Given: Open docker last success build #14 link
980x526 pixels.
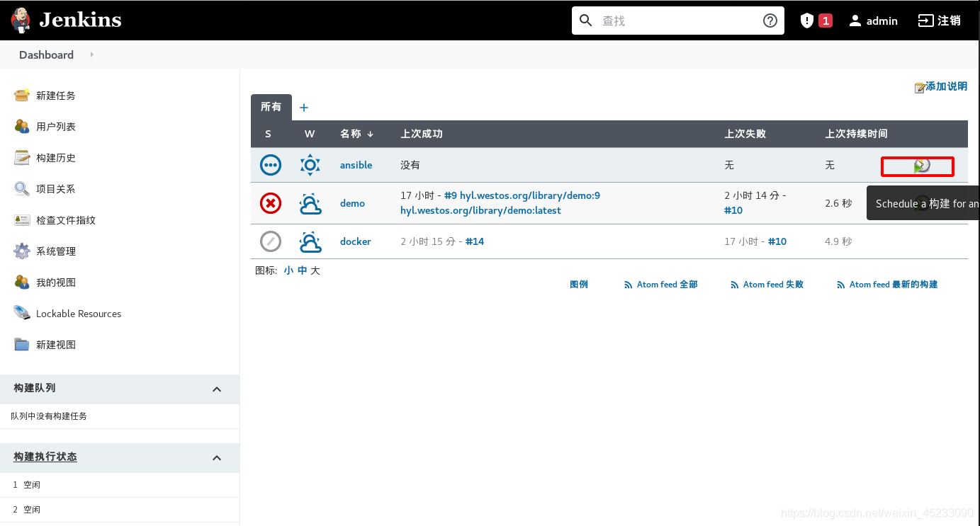Looking at the screenshot, I should coord(475,241).
